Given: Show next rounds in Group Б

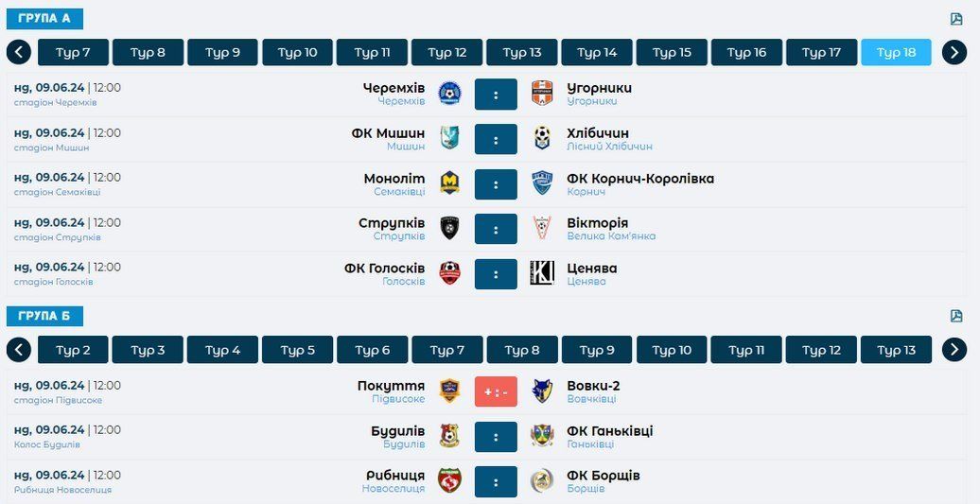Looking at the screenshot, I should 954,350.
